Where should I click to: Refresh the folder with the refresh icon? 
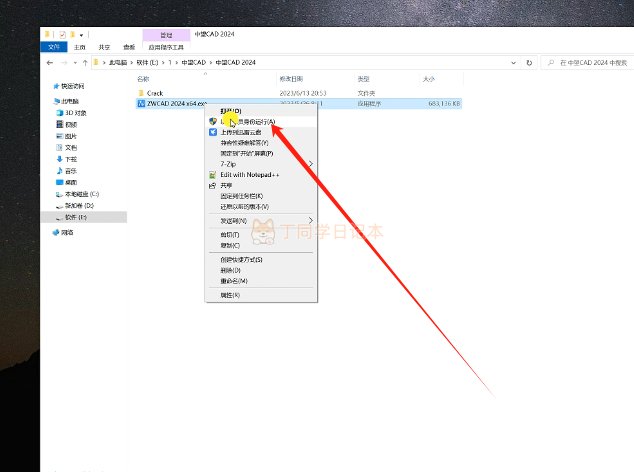point(529,63)
